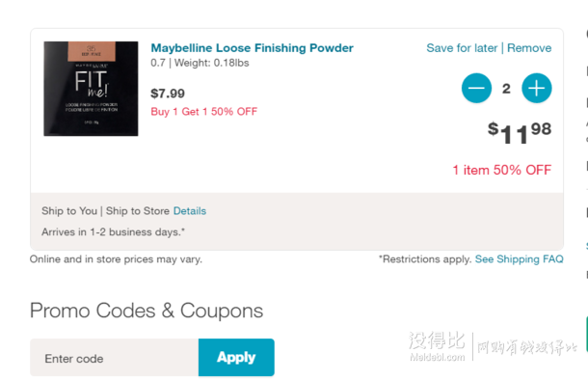Remove the Maybelline powder from cart
Image resolution: width=588 pixels, height=380 pixels.
[529, 48]
